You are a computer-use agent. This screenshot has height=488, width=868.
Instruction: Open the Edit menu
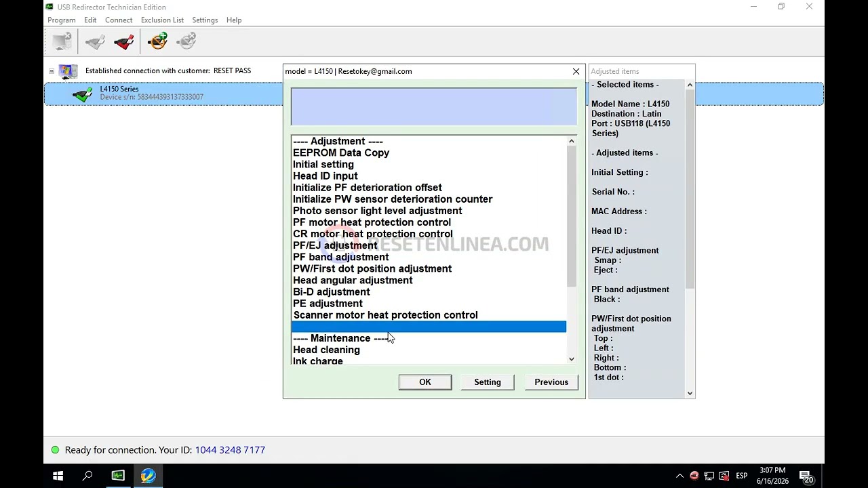coord(90,20)
